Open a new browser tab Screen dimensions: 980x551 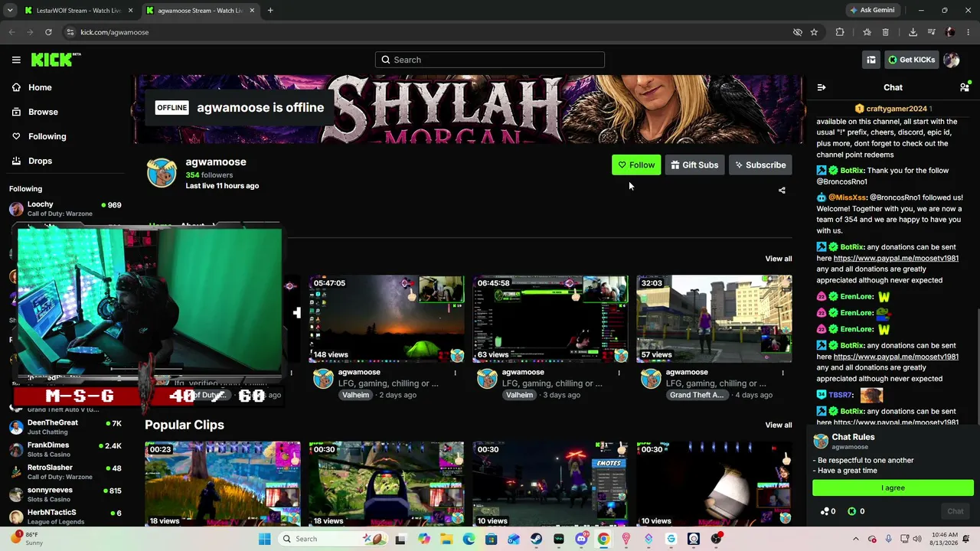[270, 11]
